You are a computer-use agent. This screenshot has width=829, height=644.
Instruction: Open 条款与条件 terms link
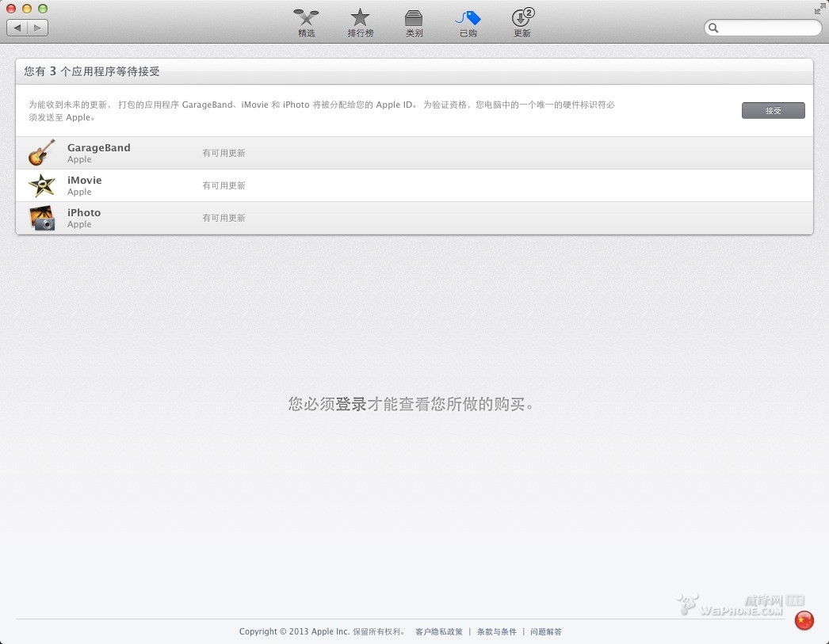[496, 631]
